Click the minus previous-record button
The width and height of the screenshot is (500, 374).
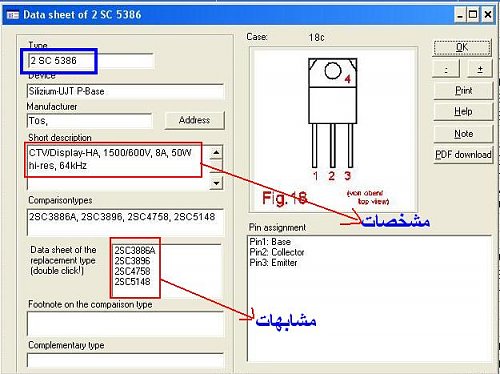point(446,69)
